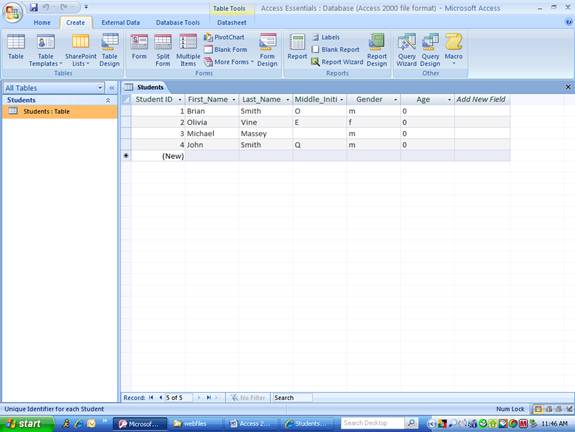Click the Add New Field column header
The image size is (575, 432).
482,100
